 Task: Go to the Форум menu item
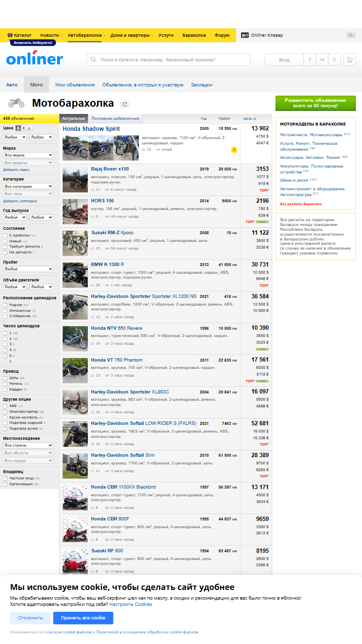coord(222,35)
